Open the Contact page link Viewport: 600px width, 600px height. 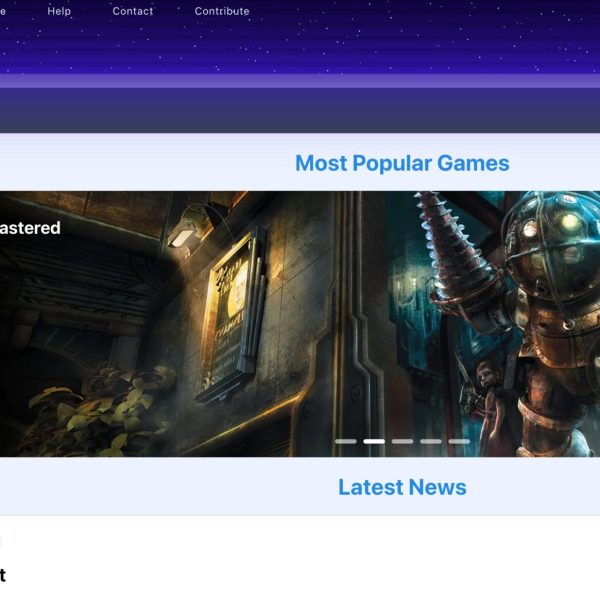tap(133, 11)
